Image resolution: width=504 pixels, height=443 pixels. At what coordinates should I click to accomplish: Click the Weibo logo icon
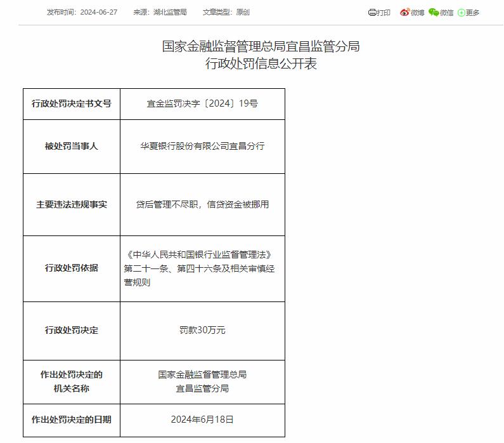pyautogui.click(x=404, y=12)
